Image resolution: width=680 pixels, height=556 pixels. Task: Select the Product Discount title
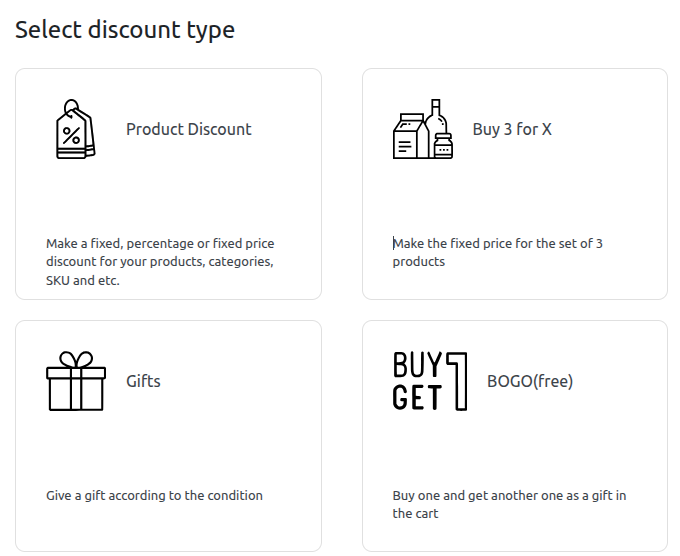click(189, 129)
